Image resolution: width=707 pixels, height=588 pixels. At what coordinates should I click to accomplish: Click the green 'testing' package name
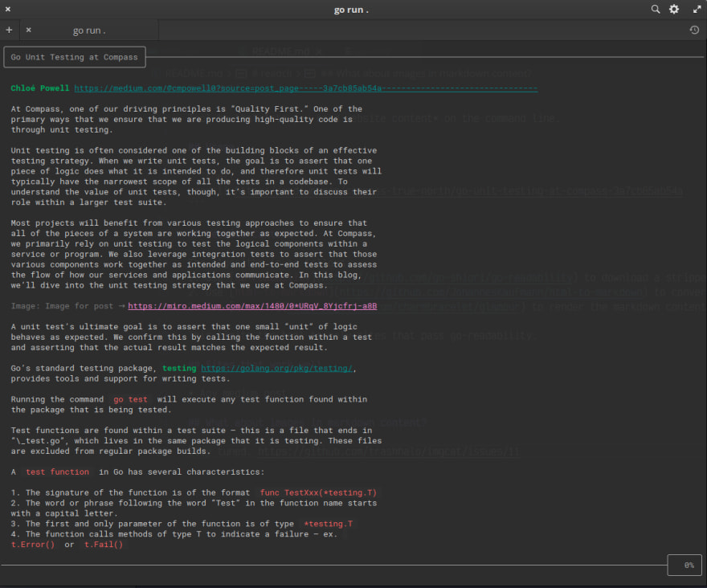tap(179, 368)
